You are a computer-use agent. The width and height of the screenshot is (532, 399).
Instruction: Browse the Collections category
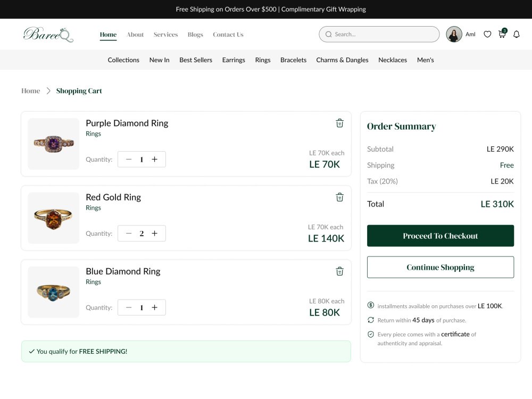(x=123, y=60)
